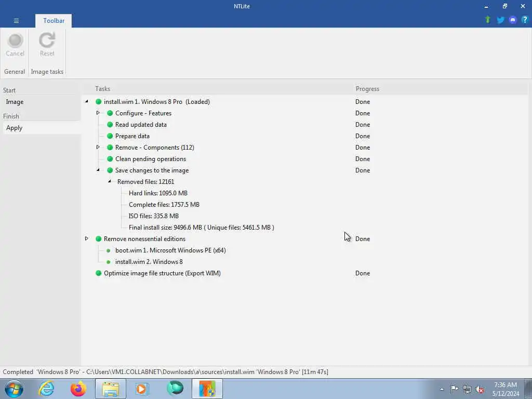Click Done status for Optimize image file structure
This screenshot has width=532, height=399.
point(362,273)
